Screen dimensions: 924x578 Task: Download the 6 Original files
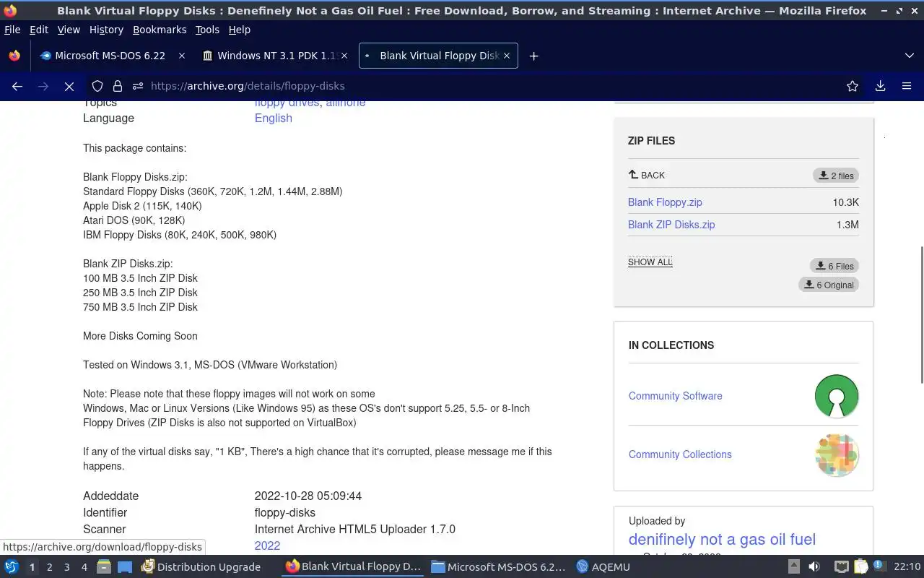[x=829, y=285]
